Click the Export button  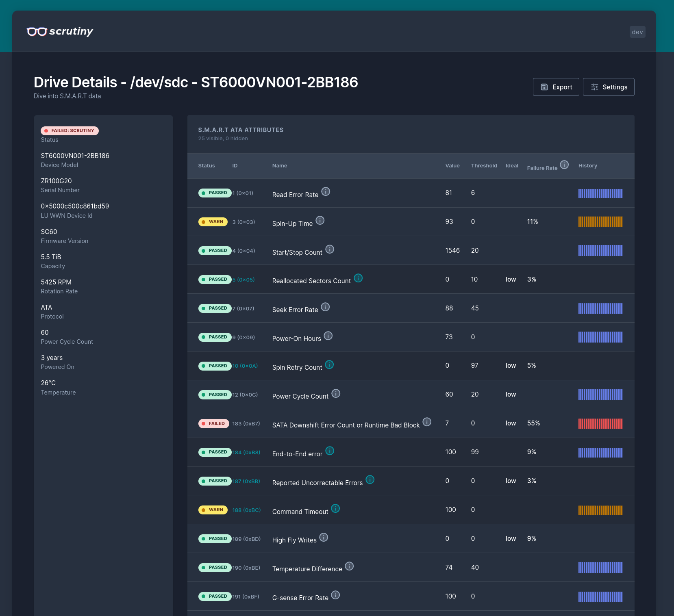[x=556, y=87]
